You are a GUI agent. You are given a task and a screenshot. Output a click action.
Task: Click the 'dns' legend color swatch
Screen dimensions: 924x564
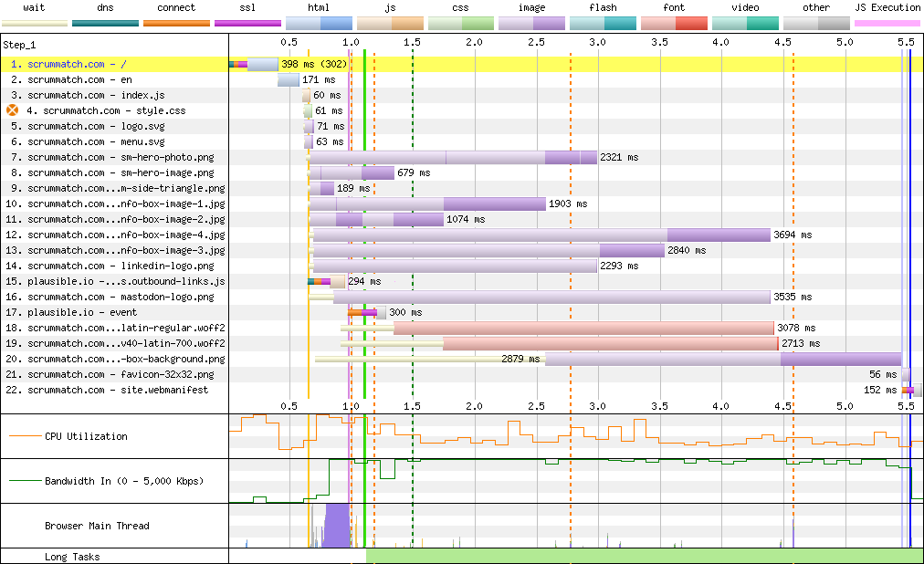pyautogui.click(x=106, y=24)
